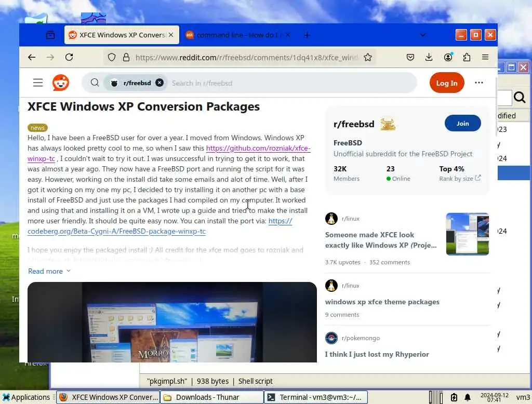Open a new tab with plus
This screenshot has width=532, height=404.
[307, 35]
